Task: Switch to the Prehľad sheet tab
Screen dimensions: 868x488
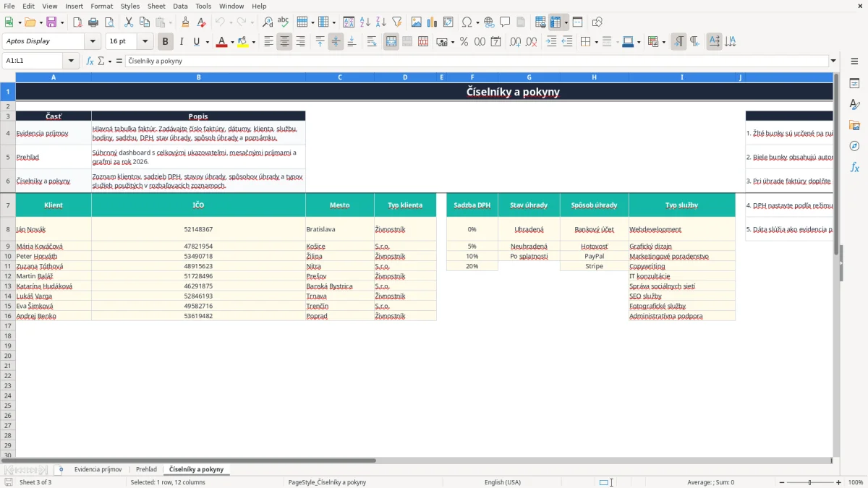Action: [146, 470]
